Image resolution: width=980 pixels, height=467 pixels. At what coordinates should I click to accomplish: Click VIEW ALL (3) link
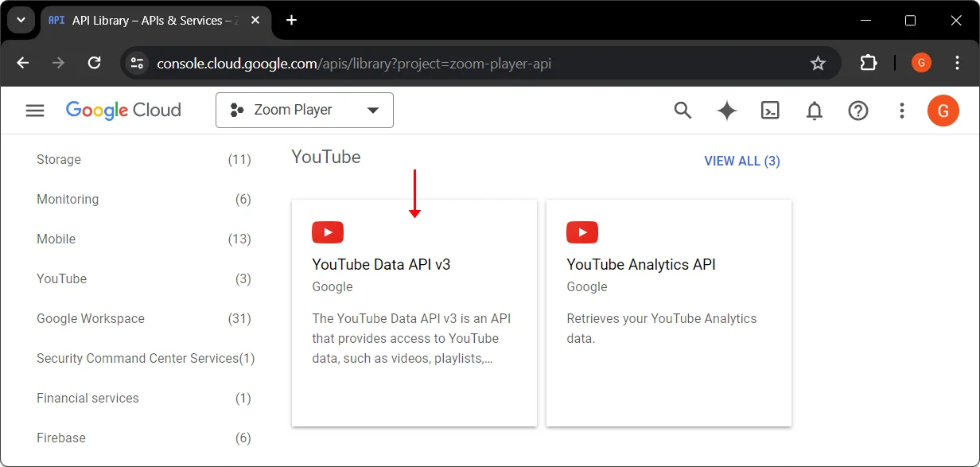pos(742,161)
